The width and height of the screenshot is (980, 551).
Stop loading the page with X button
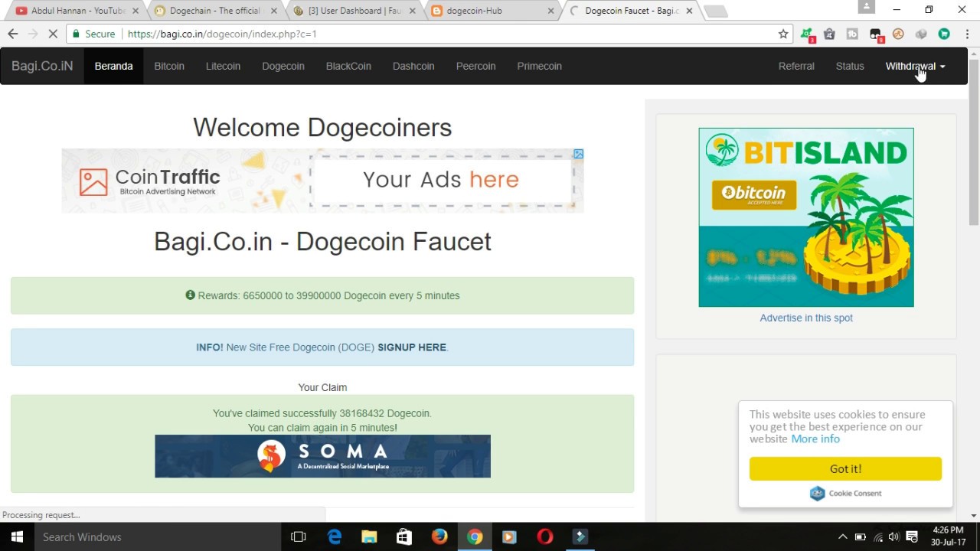[x=54, y=34]
